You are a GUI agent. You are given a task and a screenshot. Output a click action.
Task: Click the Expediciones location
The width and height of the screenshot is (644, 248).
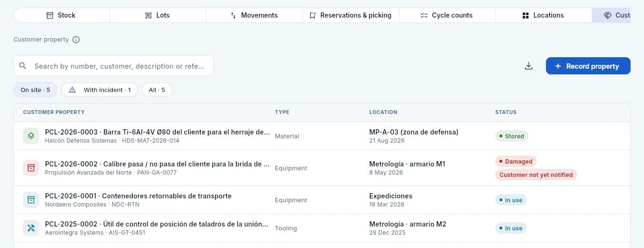click(x=391, y=196)
